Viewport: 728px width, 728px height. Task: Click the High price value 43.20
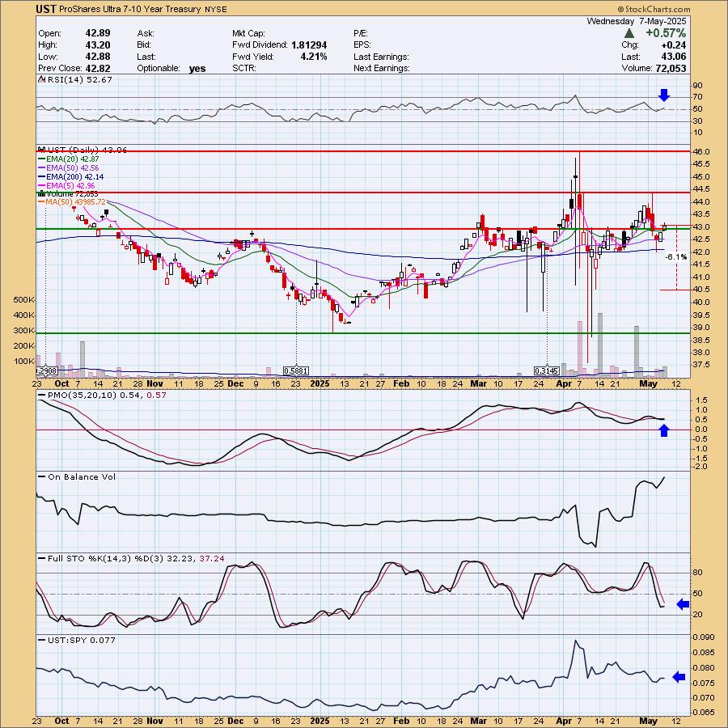pyautogui.click(x=98, y=45)
